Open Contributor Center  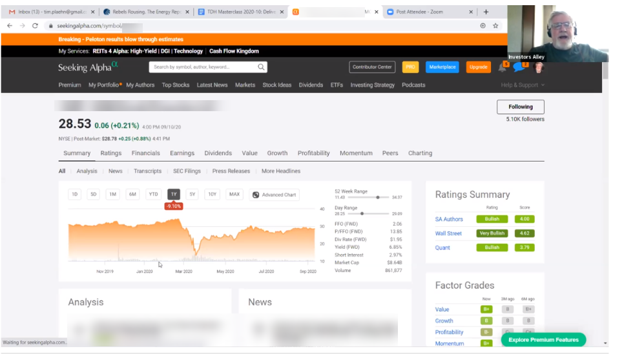(372, 67)
